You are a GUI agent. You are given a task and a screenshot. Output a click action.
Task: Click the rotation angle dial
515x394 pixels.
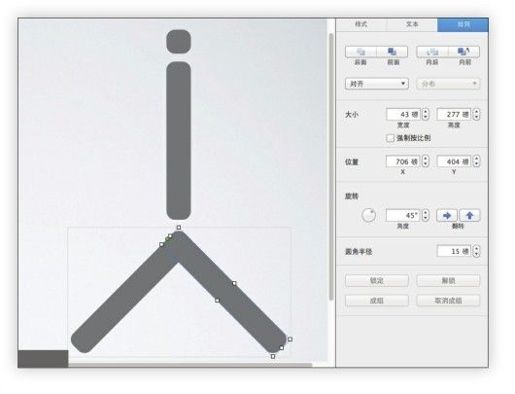click(369, 215)
